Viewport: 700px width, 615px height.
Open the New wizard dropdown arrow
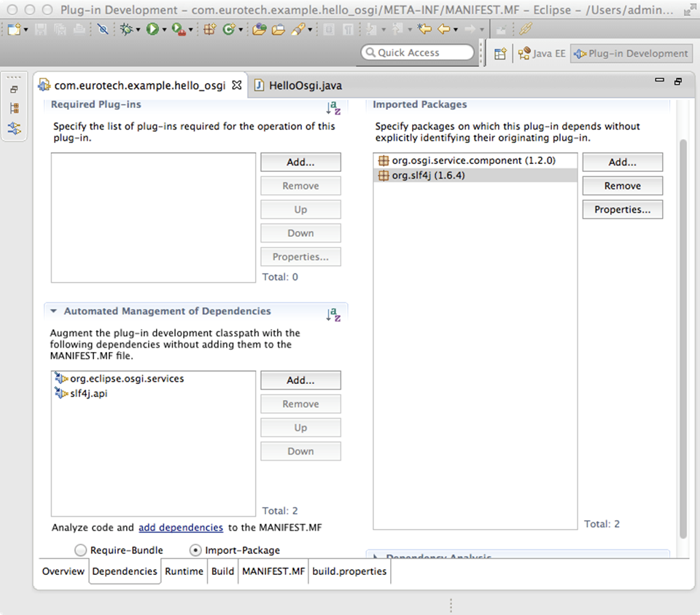(26, 30)
